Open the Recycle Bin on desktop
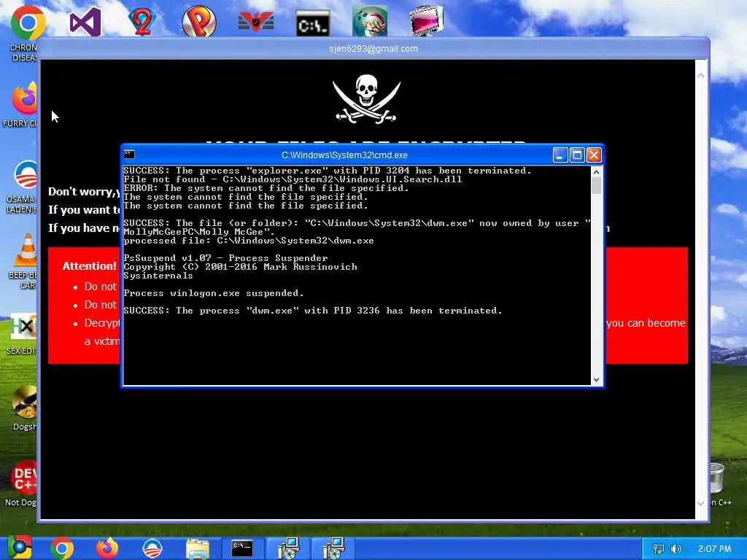Screen dimensions: 747x560 pos(717,478)
